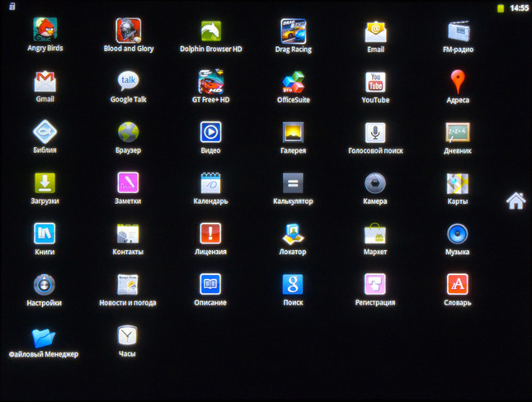Tap the notification icon in status bar
This screenshot has height=402, width=532.
click(x=12, y=7)
